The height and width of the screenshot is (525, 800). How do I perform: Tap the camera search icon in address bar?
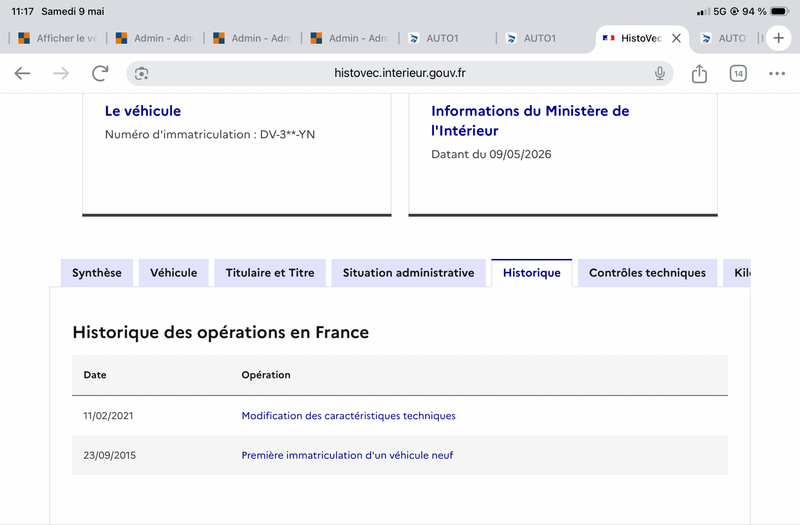pyautogui.click(x=141, y=73)
